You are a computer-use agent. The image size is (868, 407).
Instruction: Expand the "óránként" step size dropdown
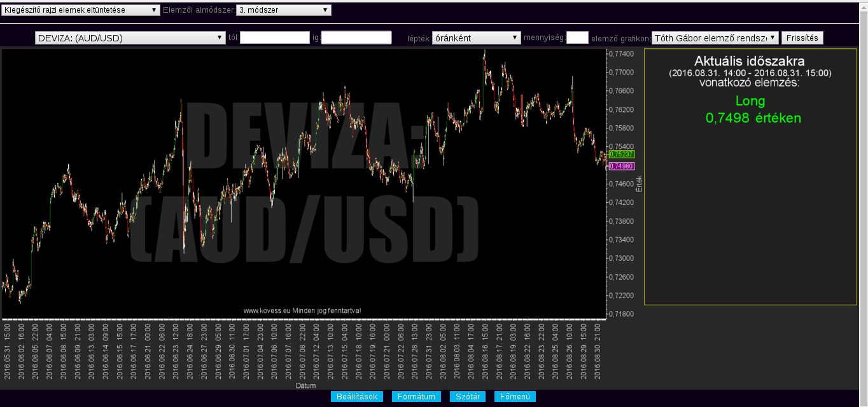(476, 38)
